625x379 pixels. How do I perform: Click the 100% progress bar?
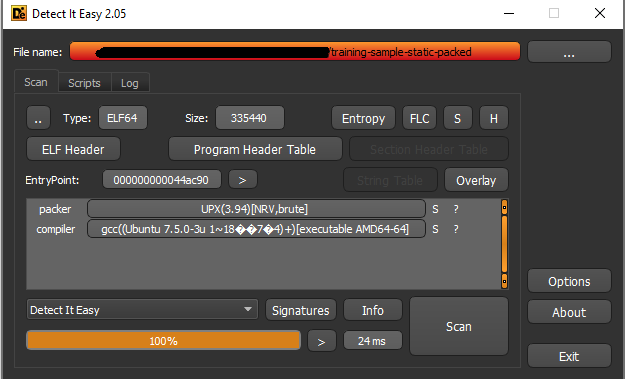click(163, 341)
